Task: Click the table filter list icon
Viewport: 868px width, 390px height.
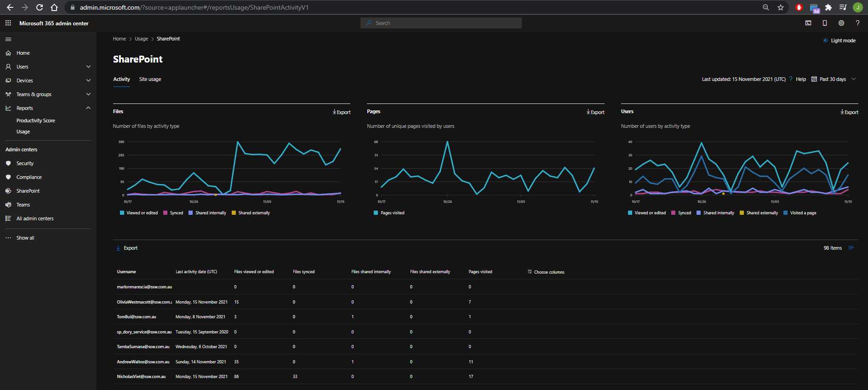Action: pos(851,248)
